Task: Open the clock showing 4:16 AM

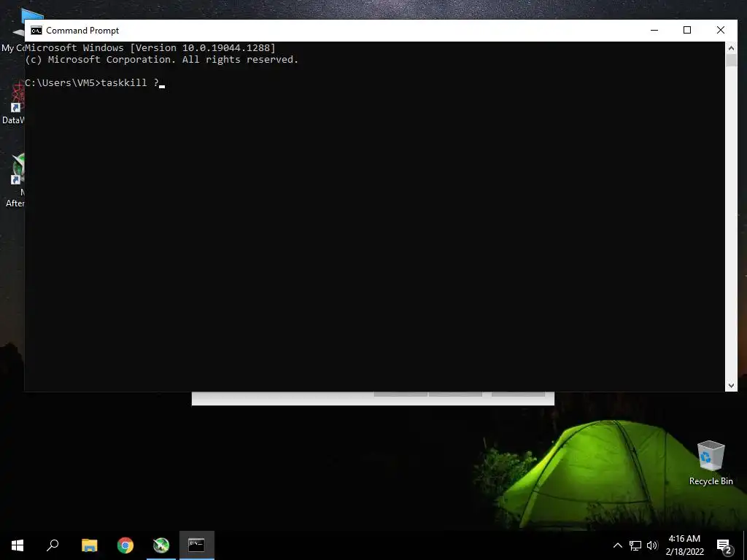Action: pos(684,545)
